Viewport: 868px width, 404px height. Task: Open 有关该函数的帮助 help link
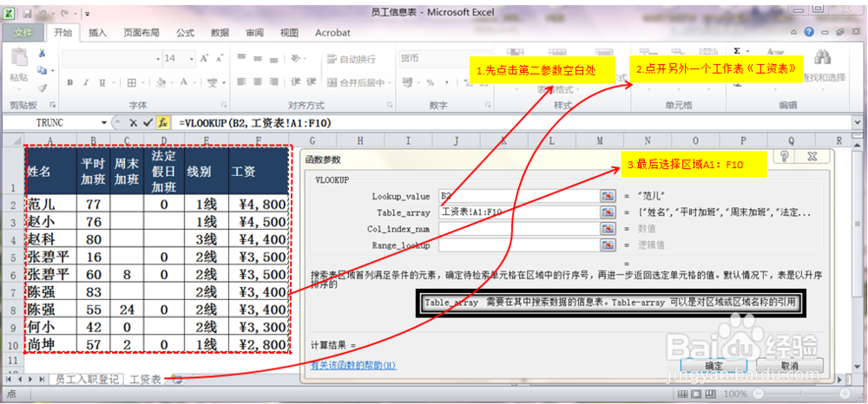353,366
